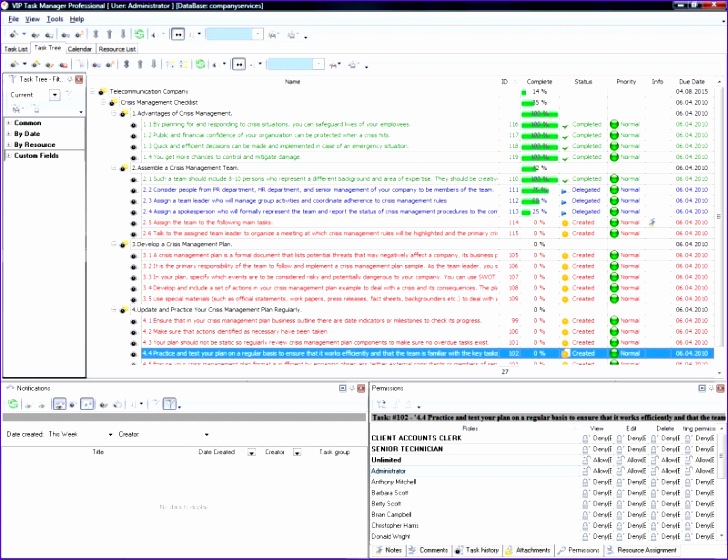Toggle View permission for Unlimited role
This screenshot has height=560, width=728.
point(586,460)
